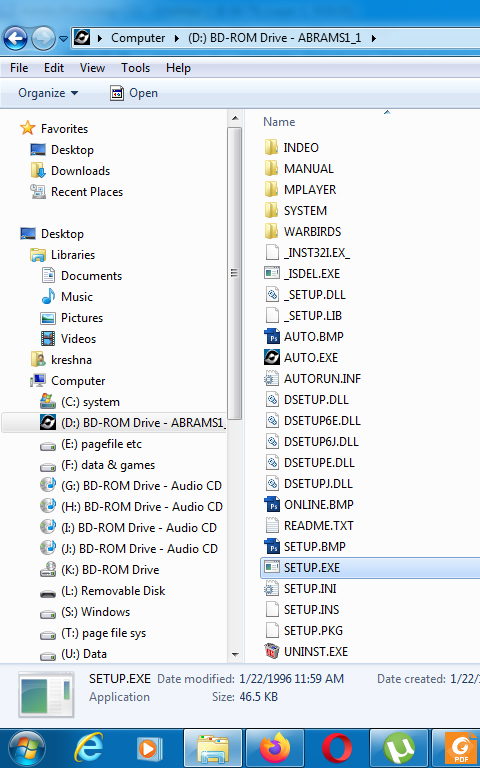The image size is (480, 768).
Task: Select the ONLINE.BMP file icon
Action: [x=271, y=504]
